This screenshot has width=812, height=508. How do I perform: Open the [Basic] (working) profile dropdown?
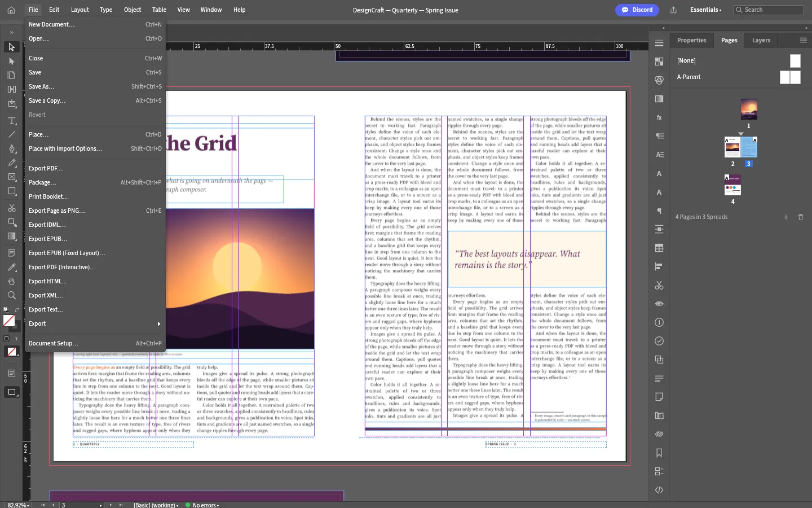[156, 505]
